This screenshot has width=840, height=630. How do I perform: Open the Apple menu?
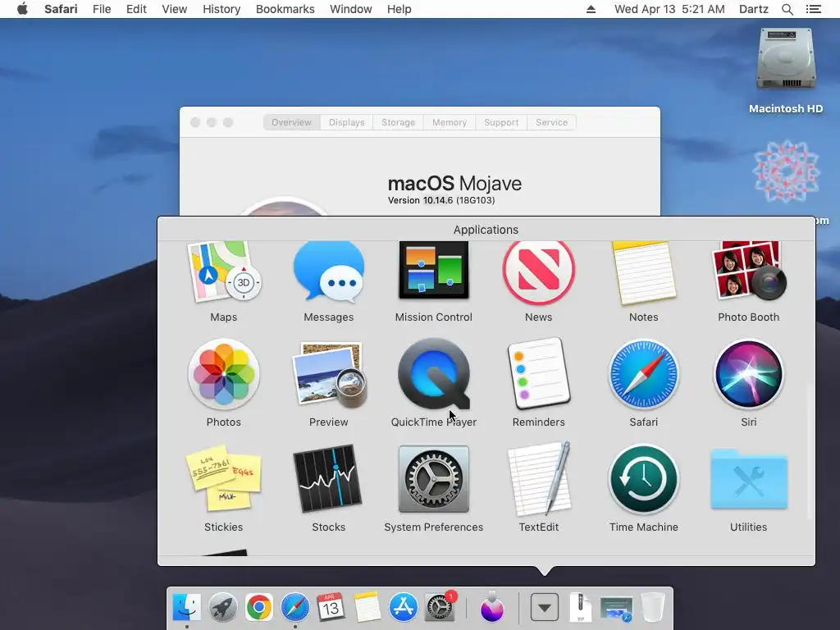(x=22, y=9)
